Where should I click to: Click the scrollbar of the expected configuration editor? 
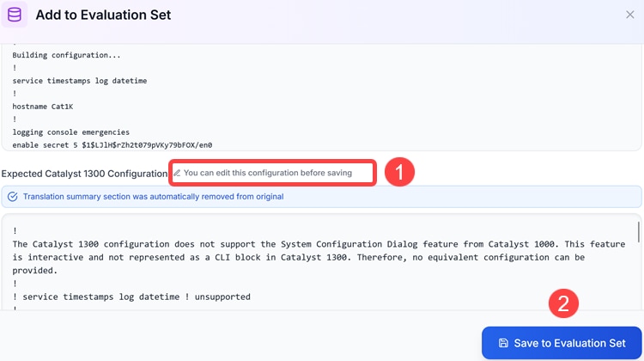[638, 232]
